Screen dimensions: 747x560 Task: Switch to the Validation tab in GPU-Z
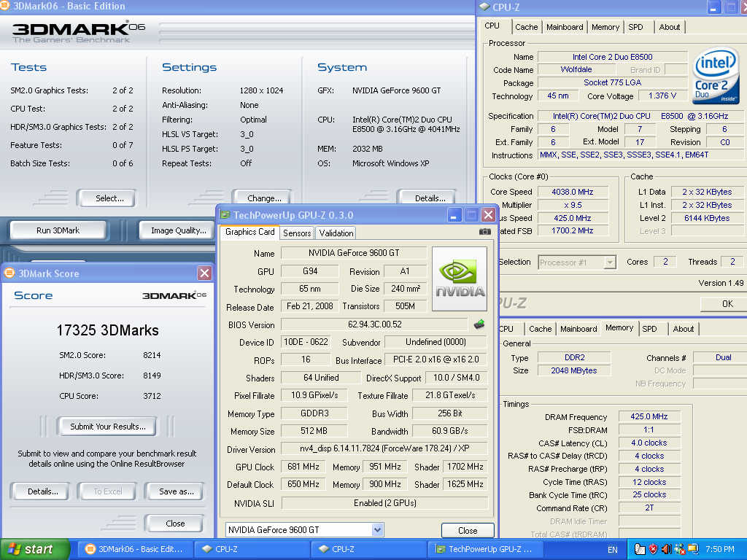[x=336, y=233]
